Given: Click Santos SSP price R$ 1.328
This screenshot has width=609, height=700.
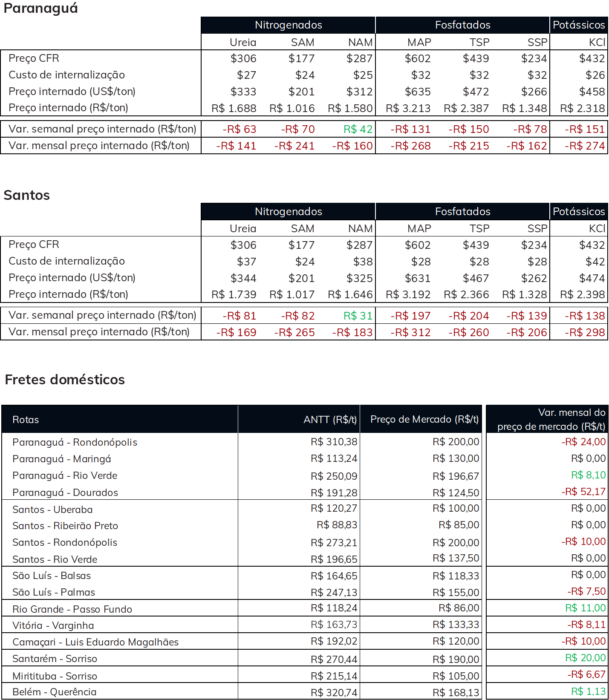Looking at the screenshot, I should [x=525, y=294].
